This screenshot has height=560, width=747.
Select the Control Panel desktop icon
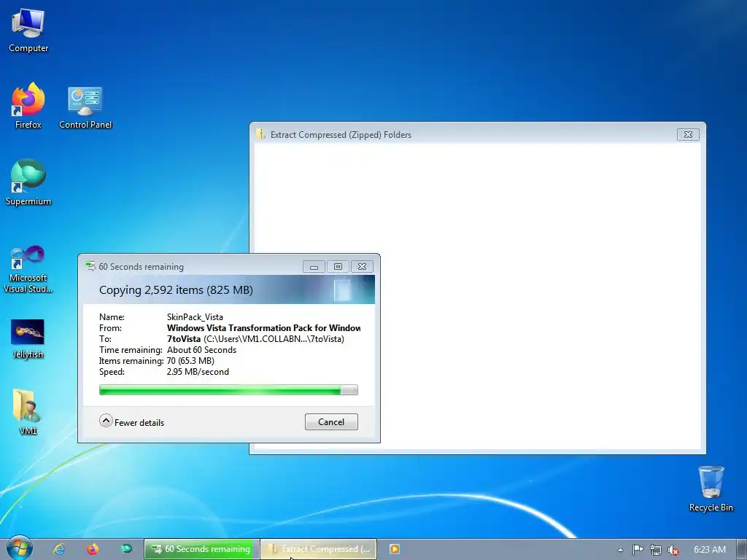85,108
